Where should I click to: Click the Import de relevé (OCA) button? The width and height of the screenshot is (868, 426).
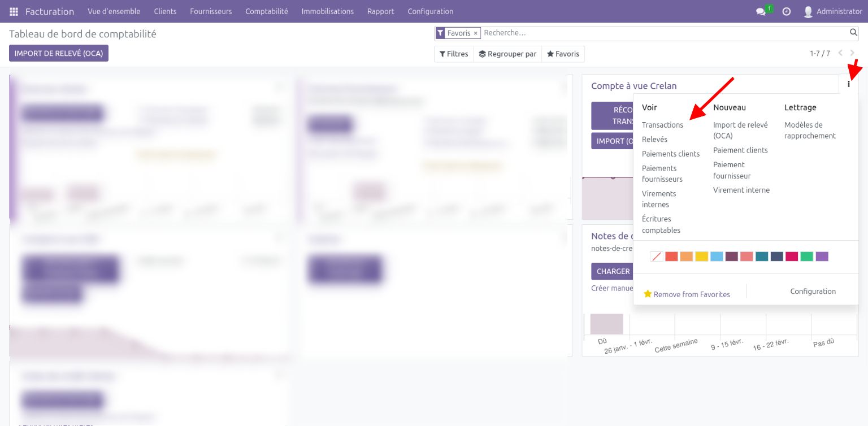coord(59,53)
